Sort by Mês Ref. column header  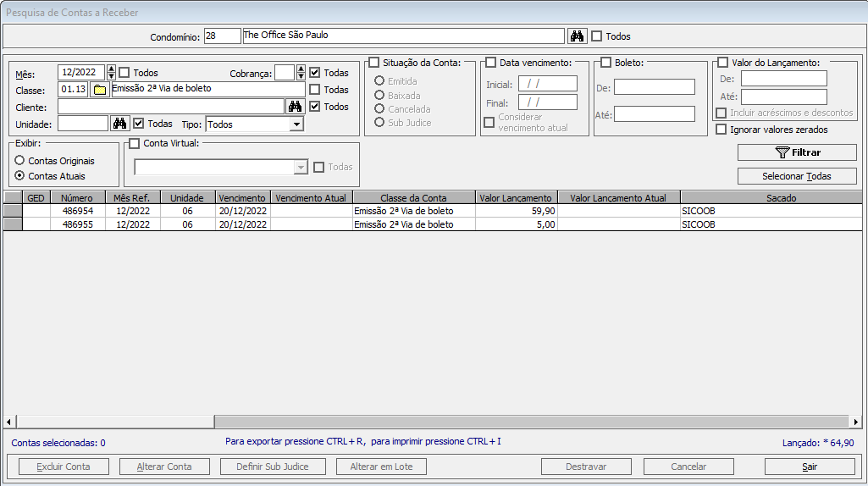[x=132, y=197]
